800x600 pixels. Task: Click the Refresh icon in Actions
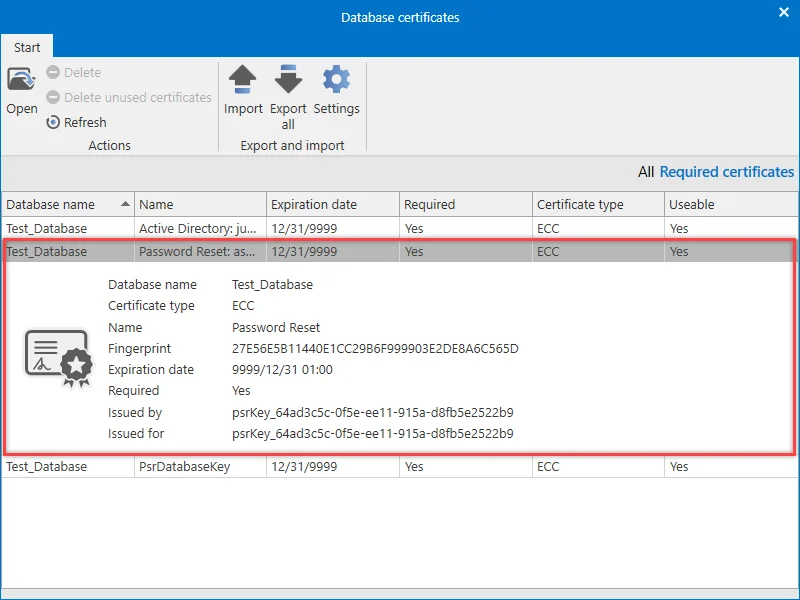tap(53, 122)
